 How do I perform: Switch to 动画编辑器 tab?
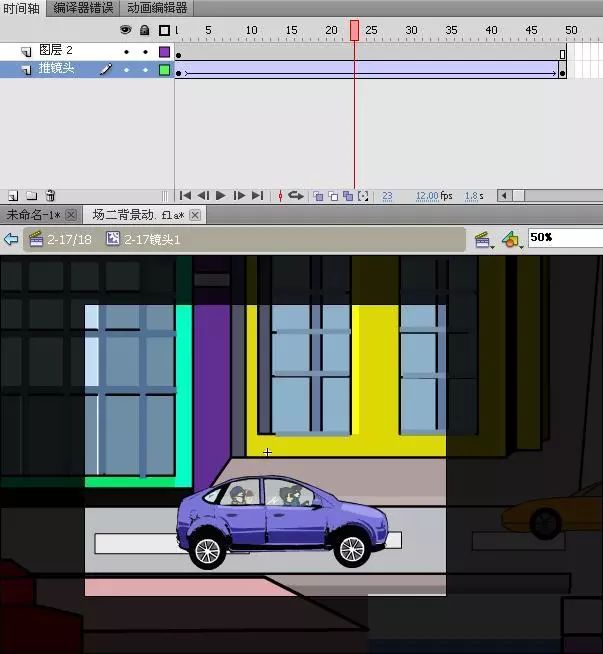tap(157, 8)
